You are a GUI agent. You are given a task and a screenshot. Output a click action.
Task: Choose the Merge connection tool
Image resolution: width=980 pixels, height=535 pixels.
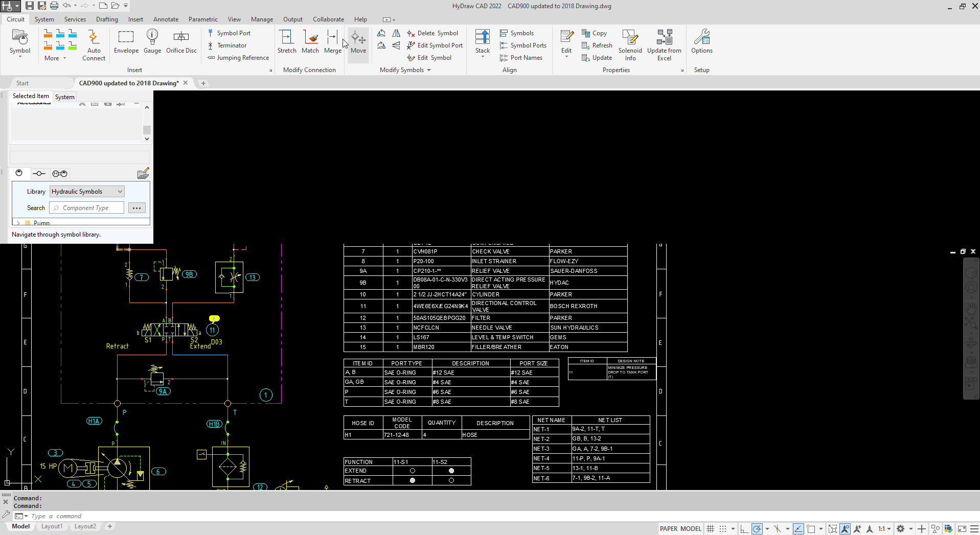pos(332,41)
